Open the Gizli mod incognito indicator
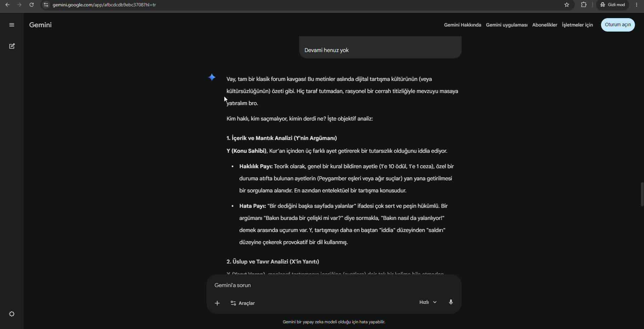This screenshot has width=644, height=329. tap(612, 5)
